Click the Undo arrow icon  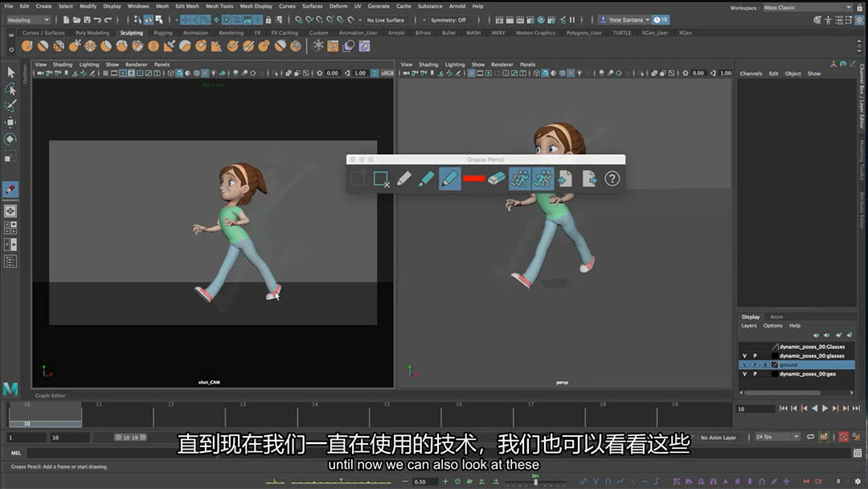coord(97,20)
